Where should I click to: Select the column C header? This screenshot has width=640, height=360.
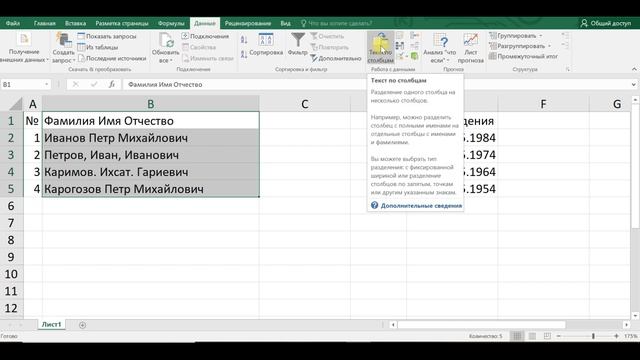pyautogui.click(x=304, y=104)
